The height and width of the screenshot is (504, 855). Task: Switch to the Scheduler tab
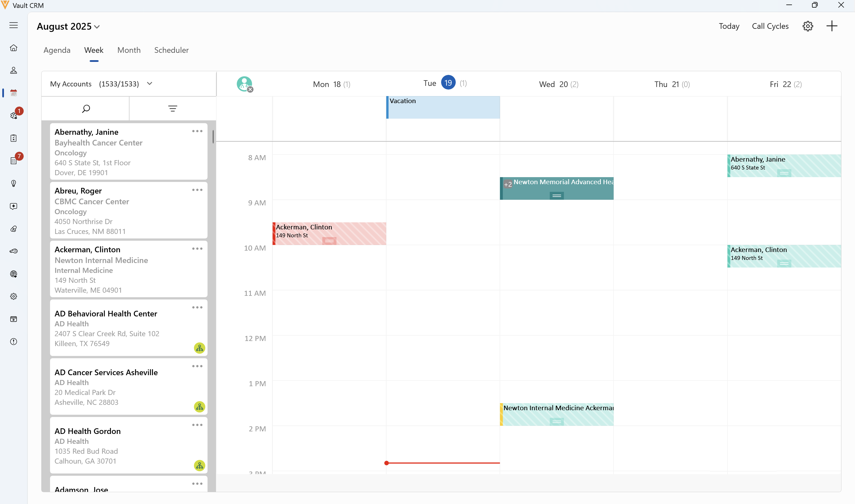point(171,50)
